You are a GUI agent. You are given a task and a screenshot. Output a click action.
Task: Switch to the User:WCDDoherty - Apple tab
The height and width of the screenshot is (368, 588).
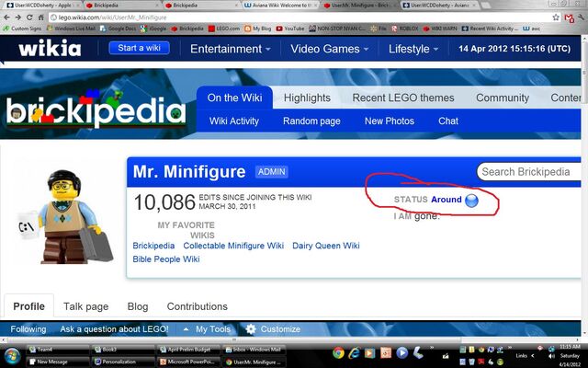43,6
